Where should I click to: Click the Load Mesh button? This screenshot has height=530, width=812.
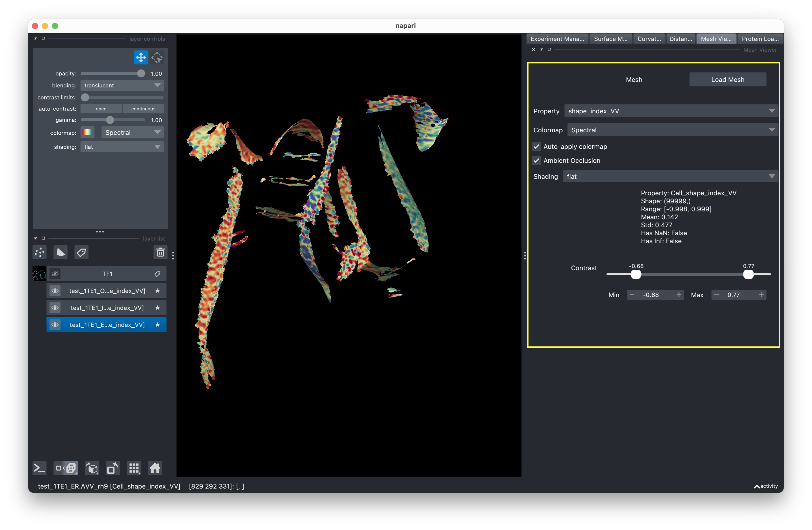727,80
